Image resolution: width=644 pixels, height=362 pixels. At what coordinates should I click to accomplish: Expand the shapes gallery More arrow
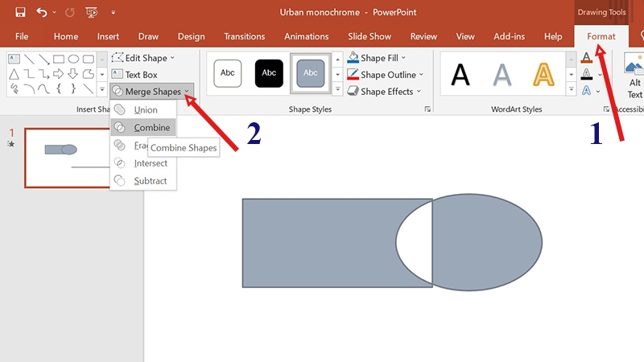tap(101, 89)
